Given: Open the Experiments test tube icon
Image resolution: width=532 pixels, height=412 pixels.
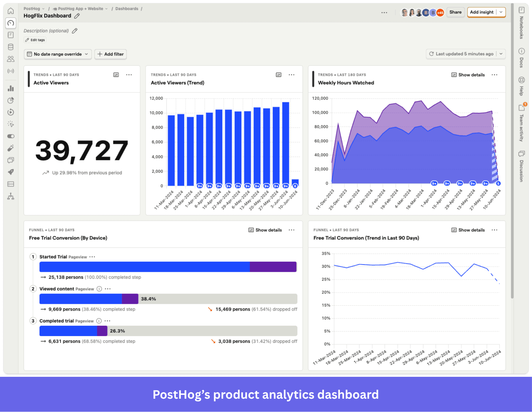Looking at the screenshot, I should coord(11,148).
